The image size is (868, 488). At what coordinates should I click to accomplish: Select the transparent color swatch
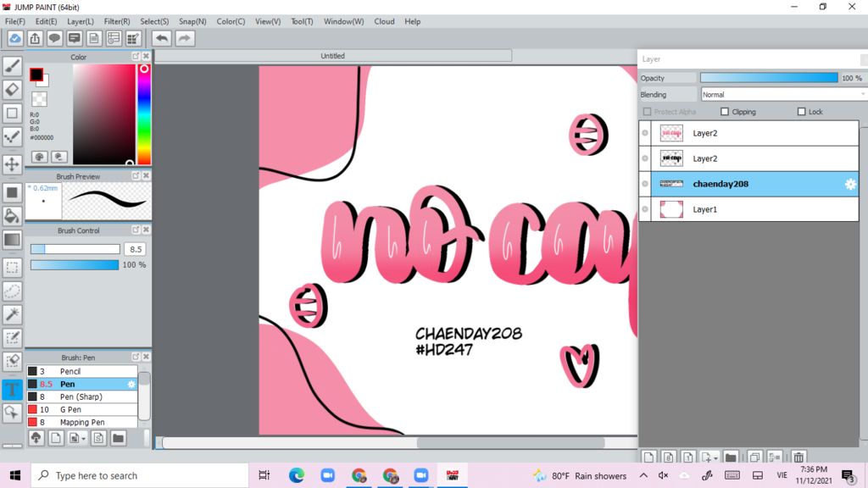[39, 99]
